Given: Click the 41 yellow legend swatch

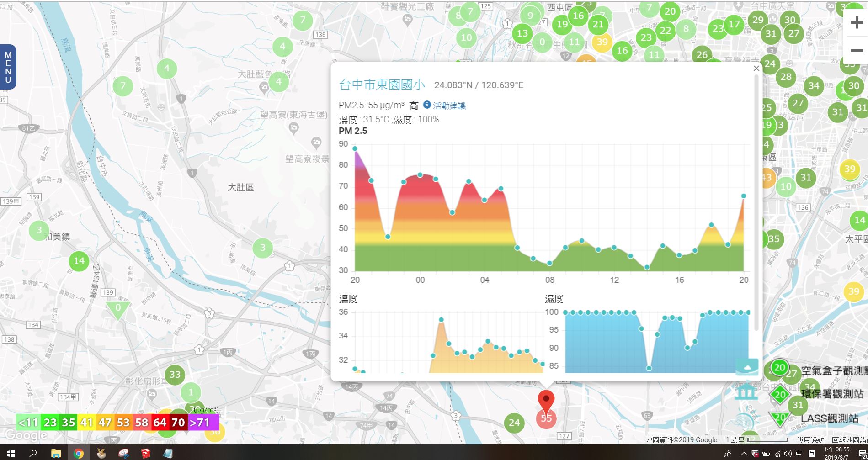Looking at the screenshot, I should pyautogui.click(x=87, y=423).
